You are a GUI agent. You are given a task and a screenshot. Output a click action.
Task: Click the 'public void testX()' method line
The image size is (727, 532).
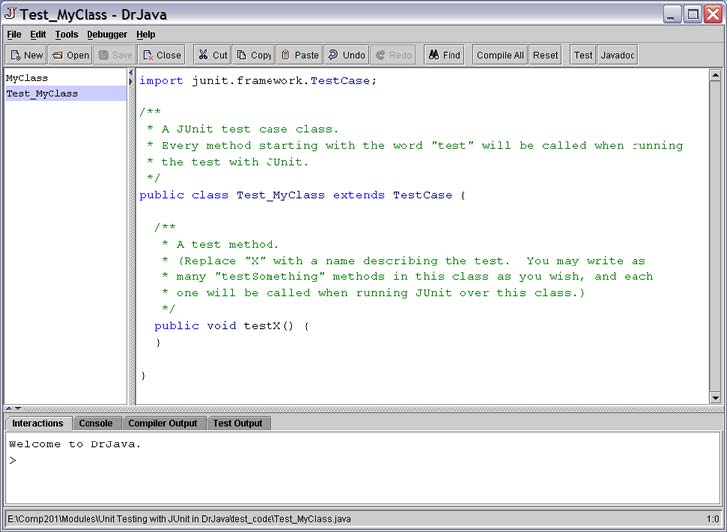[x=232, y=326]
